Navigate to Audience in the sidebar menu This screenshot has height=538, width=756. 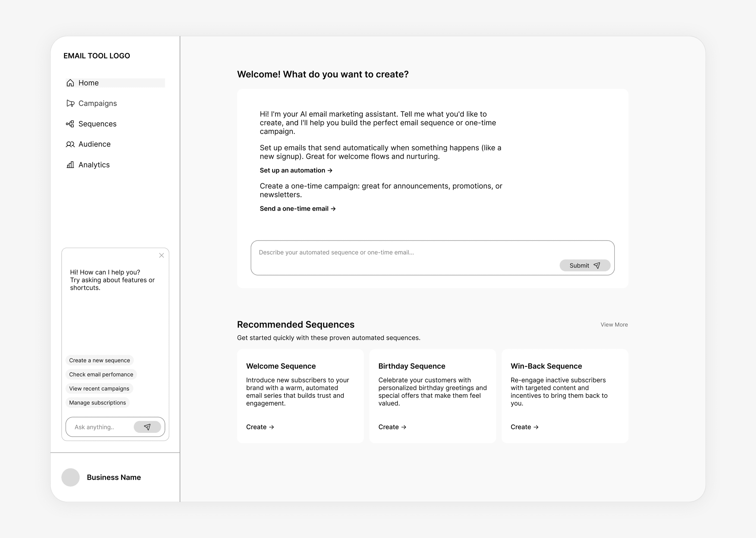[94, 144]
